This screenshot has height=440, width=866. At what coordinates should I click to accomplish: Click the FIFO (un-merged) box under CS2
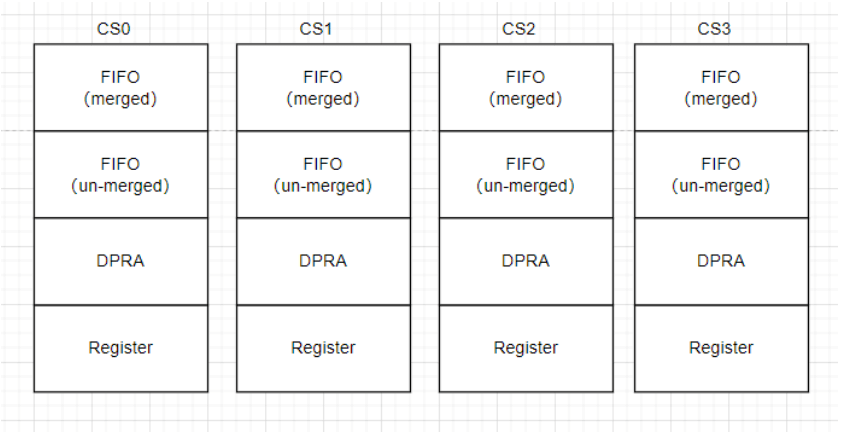click(x=526, y=175)
